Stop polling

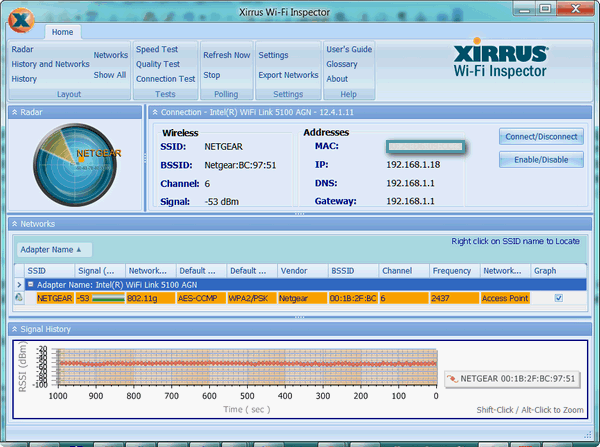pos(212,75)
